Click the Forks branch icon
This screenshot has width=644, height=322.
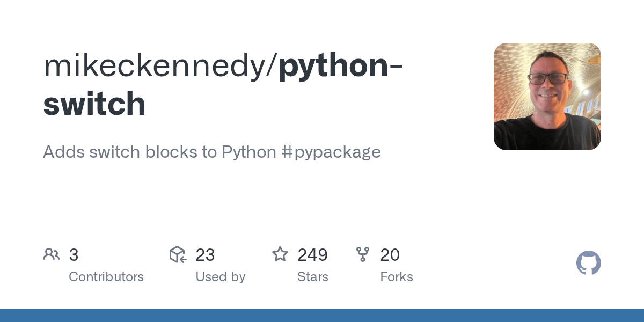[363, 254]
